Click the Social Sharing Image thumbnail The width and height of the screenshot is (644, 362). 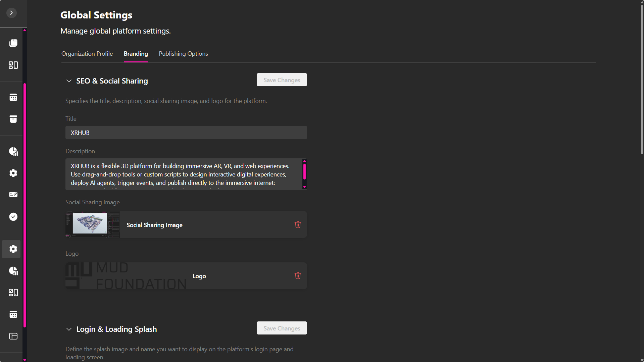coord(93,224)
